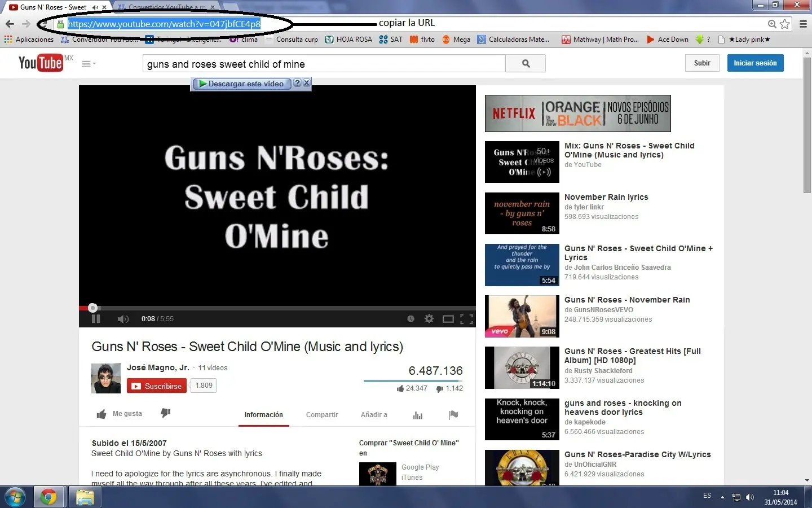This screenshot has width=812, height=508.
Task: Click the report flag icon
Action: pos(453,415)
